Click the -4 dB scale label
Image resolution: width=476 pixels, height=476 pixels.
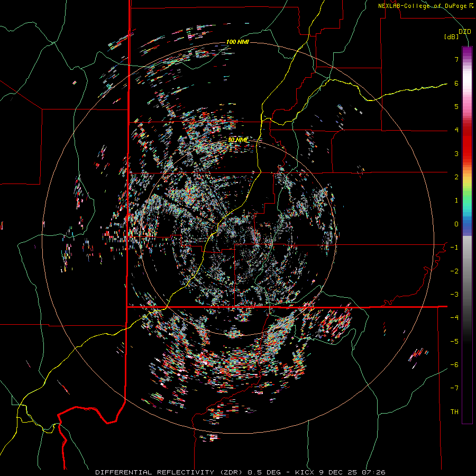coord(454,318)
